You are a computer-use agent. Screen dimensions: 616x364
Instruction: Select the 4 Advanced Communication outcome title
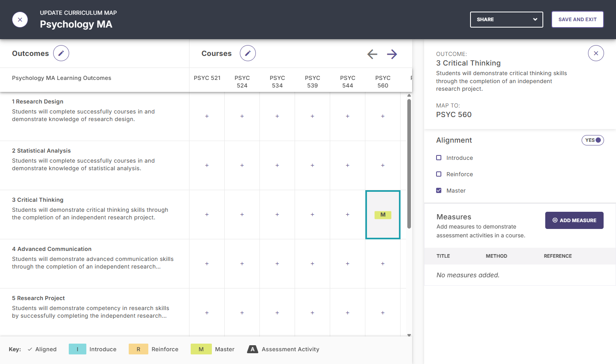pos(52,249)
